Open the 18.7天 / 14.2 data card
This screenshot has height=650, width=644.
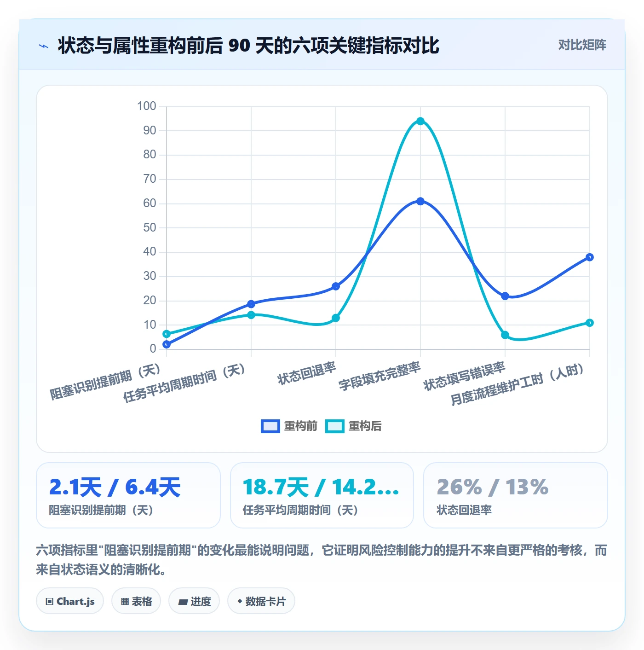tap(322, 495)
